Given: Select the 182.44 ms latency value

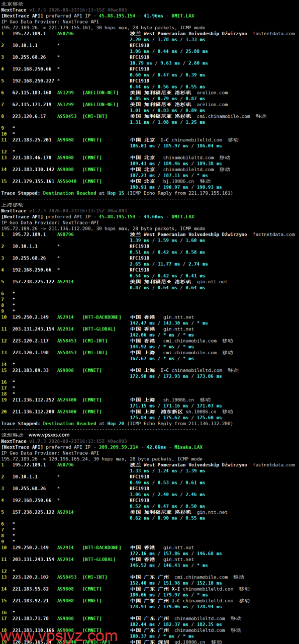Looking at the screenshot, I should point(141,624).
